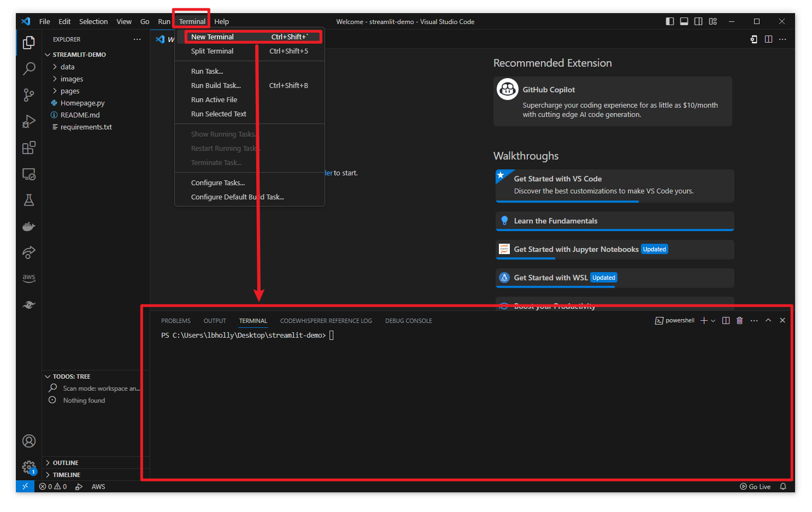
Task: Click the Go Live status button
Action: tap(755, 486)
